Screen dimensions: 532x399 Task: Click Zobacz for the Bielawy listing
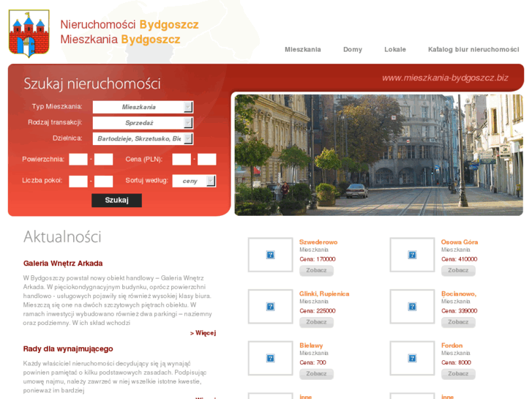point(316,374)
